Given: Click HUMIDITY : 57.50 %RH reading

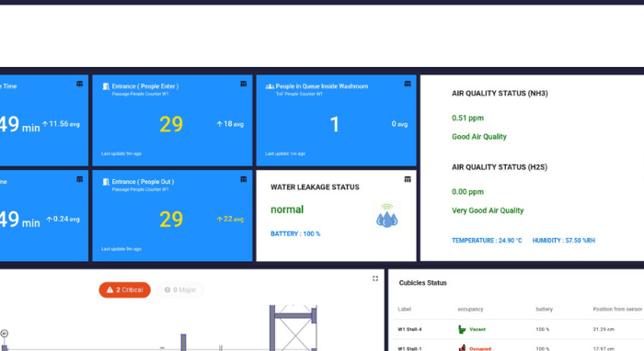Looking at the screenshot, I should point(563,241).
